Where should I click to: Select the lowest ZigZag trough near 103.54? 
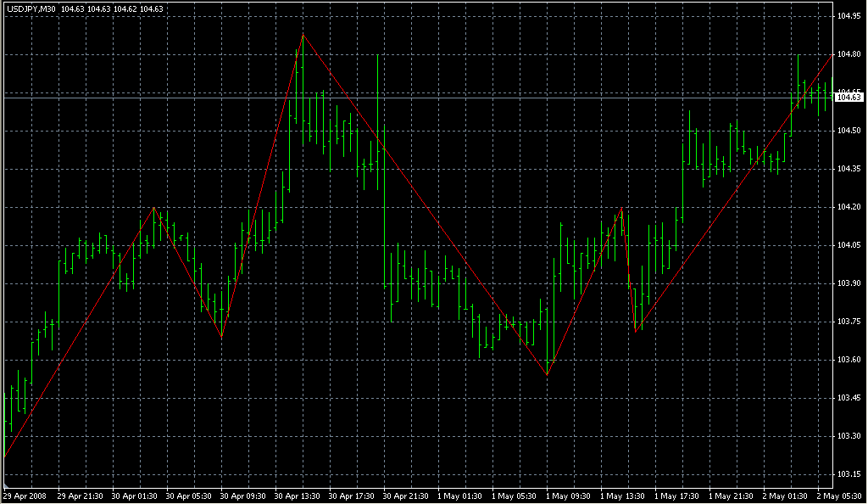tap(548, 374)
